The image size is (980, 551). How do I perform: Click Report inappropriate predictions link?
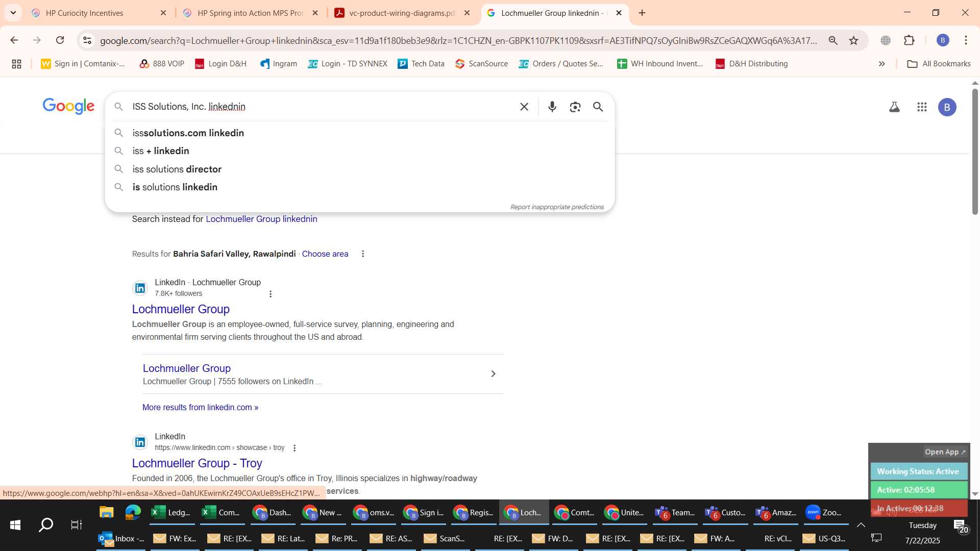coord(557,207)
